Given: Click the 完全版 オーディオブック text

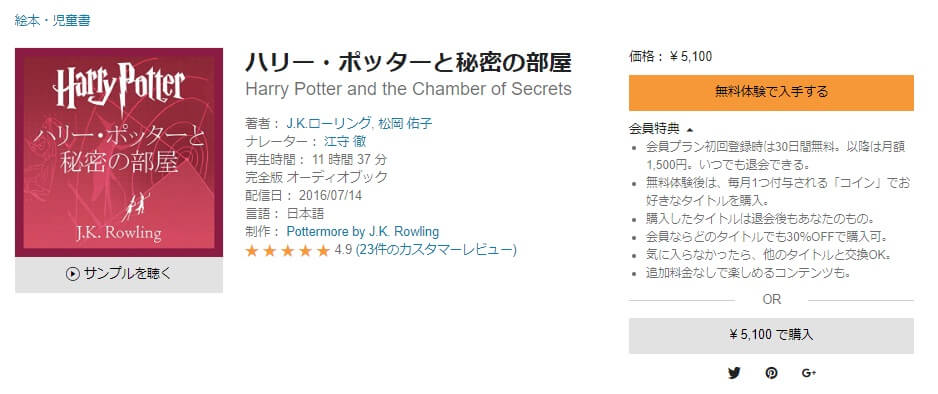Looking at the screenshot, I should click(x=316, y=178).
